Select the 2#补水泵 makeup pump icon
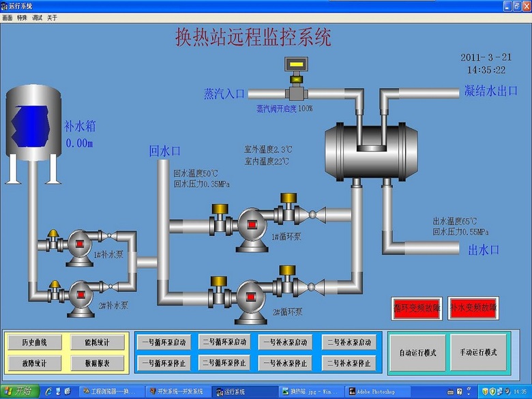The image size is (532, 399). [x=81, y=294]
